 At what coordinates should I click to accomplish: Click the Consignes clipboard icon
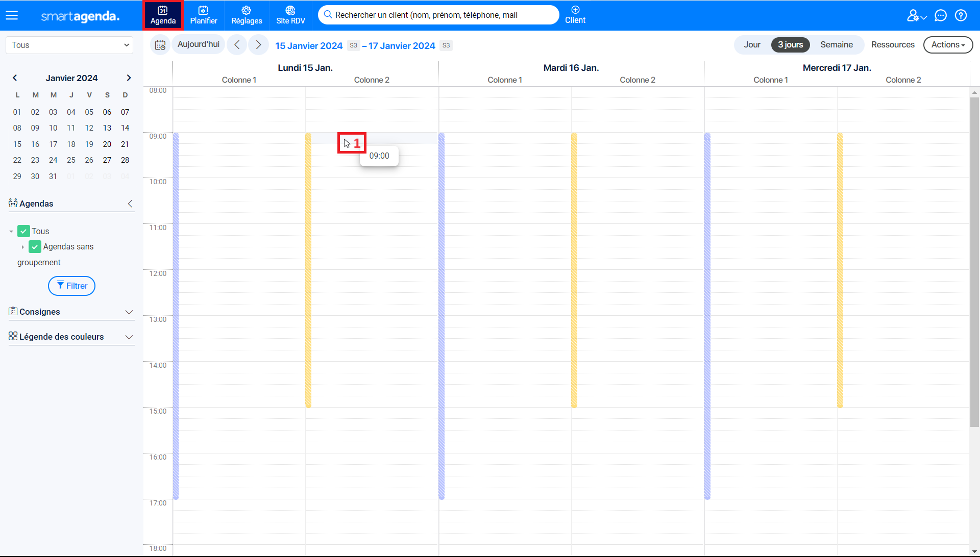13,311
